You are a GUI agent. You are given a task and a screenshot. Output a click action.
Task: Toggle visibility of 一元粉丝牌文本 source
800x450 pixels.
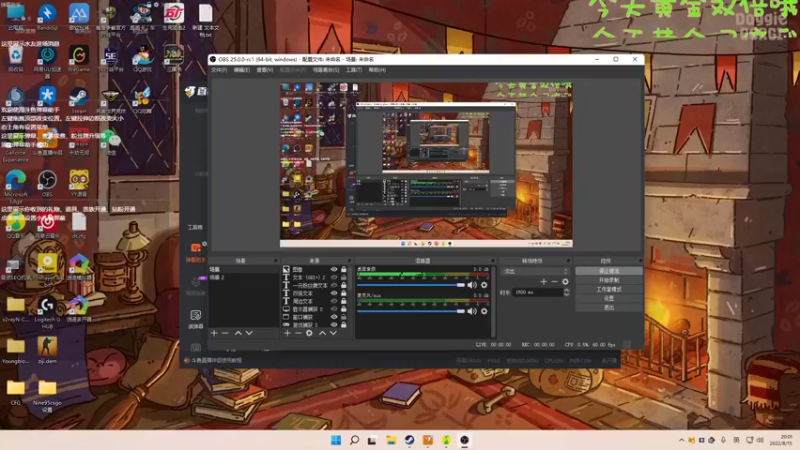(334, 285)
